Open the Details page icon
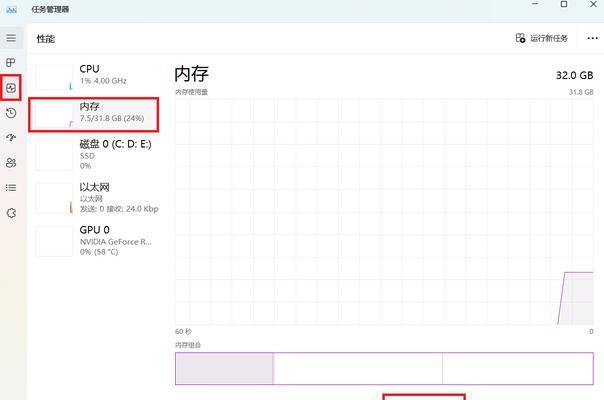Image resolution: width=604 pixels, height=400 pixels. click(11, 188)
